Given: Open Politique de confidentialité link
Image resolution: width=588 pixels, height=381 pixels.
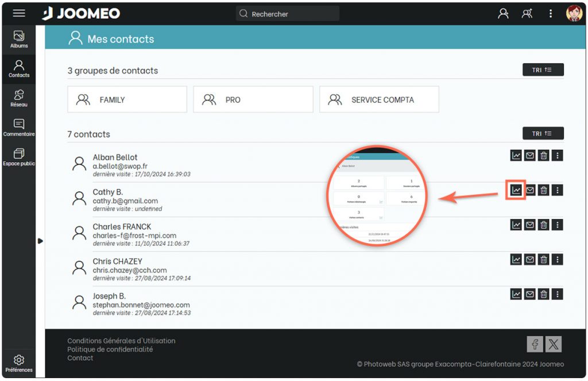Looking at the screenshot, I should pyautogui.click(x=110, y=349).
